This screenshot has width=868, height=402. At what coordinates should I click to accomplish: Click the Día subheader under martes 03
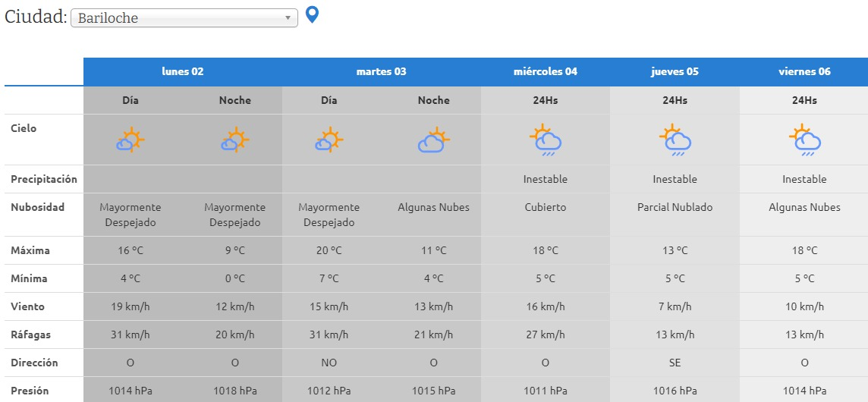coord(329,100)
